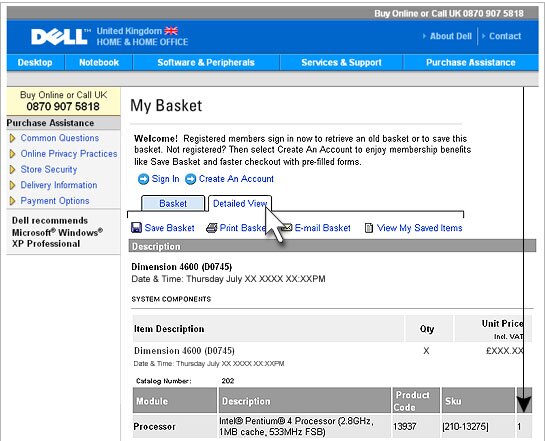Click the Sign In link
This screenshot has height=441, width=545.
(x=165, y=179)
